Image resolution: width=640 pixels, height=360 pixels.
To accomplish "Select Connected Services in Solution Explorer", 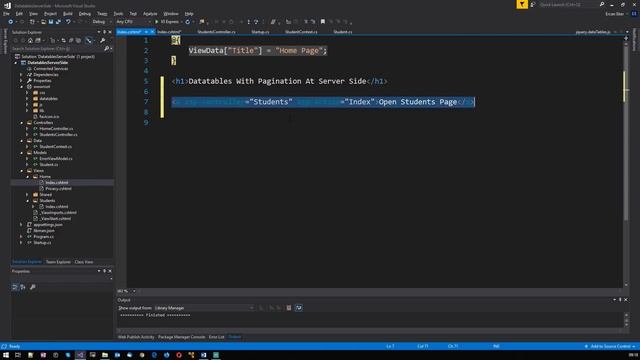I will 51,69.
